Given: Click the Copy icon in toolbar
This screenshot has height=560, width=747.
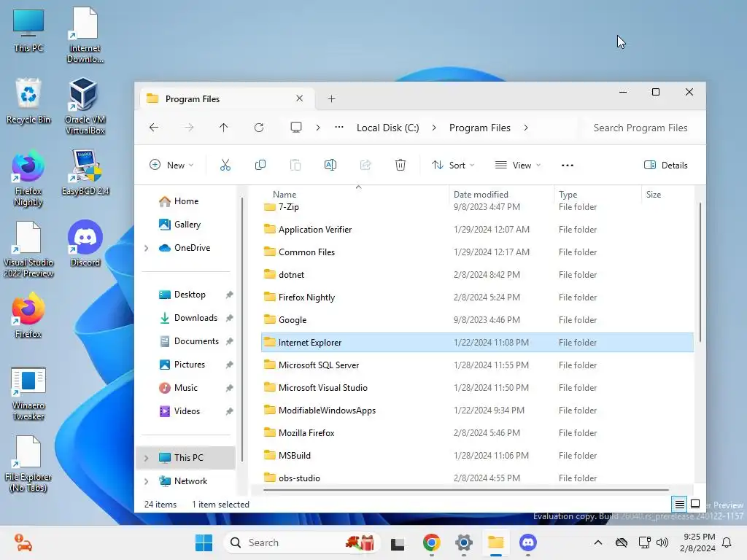Looking at the screenshot, I should (x=260, y=166).
